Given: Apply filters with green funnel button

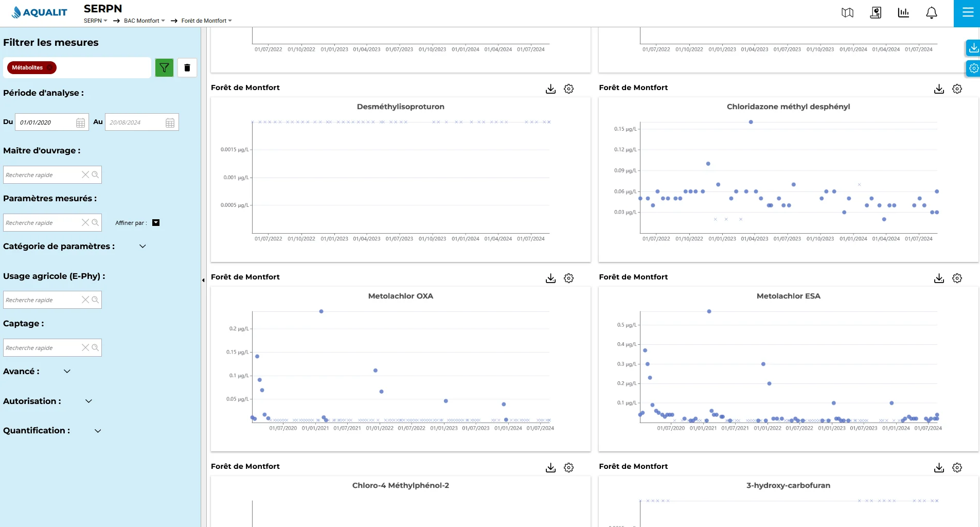Looking at the screenshot, I should (164, 67).
